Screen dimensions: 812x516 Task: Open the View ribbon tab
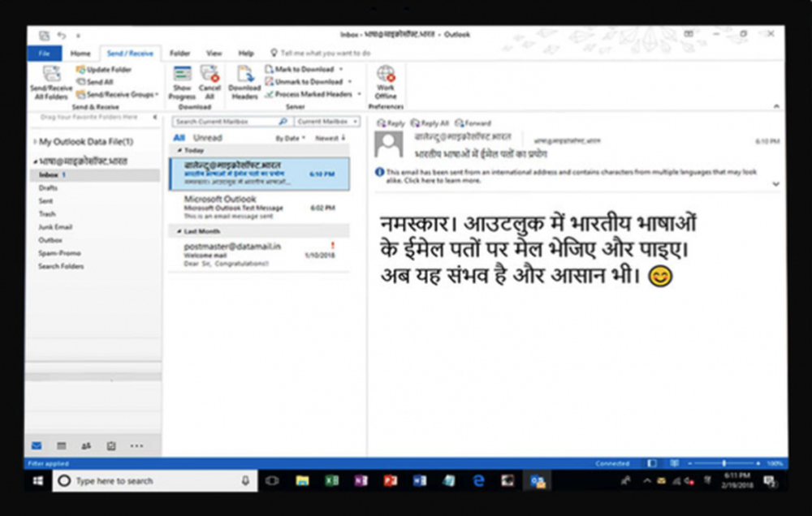click(x=214, y=54)
